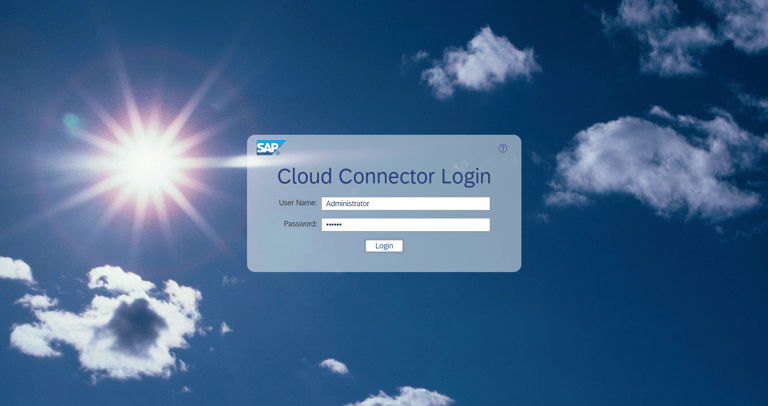Focus the User Name field containing Administrator
768x406 pixels.
tap(406, 204)
